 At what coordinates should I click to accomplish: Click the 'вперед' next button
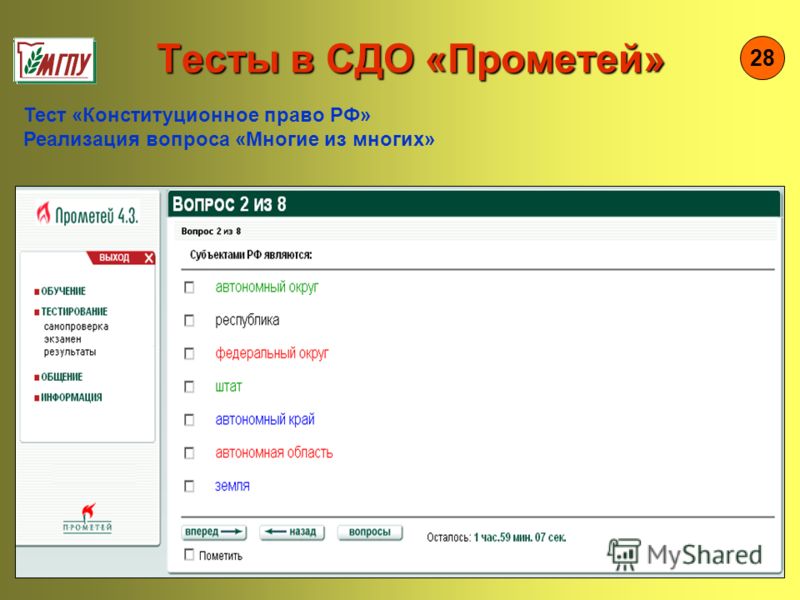pyautogui.click(x=214, y=532)
